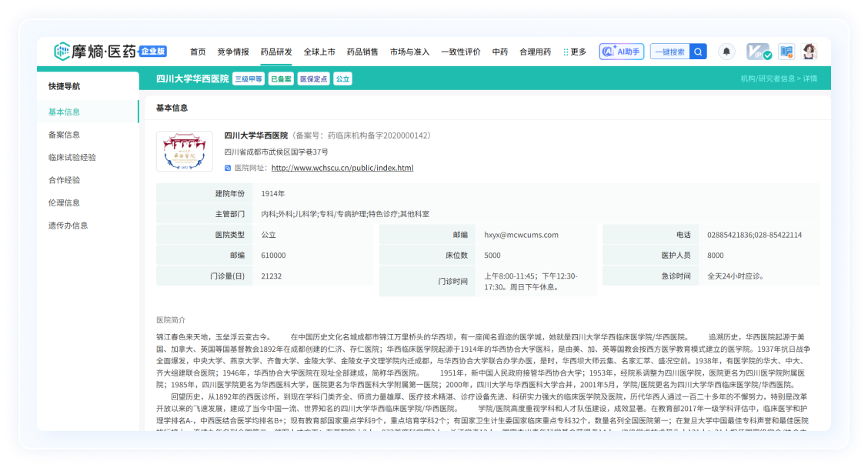Viewport: 868px width, 468px height.
Task: Click the 三级甲等 tag
Action: [x=249, y=79]
